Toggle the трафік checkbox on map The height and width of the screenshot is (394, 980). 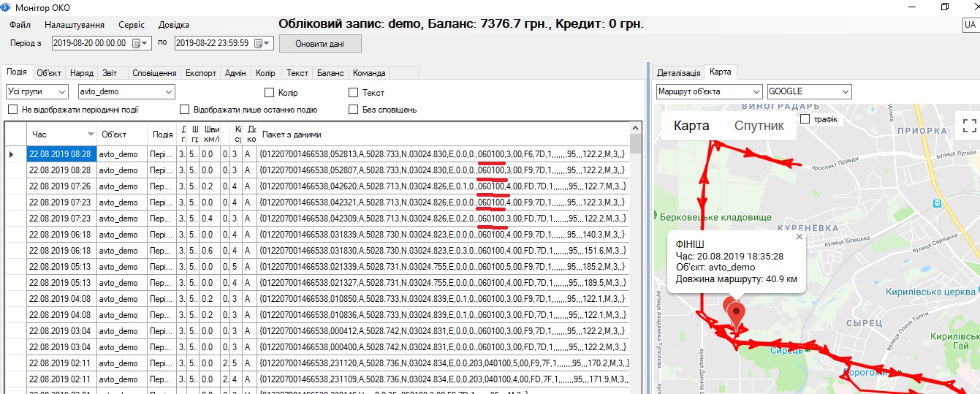click(805, 119)
